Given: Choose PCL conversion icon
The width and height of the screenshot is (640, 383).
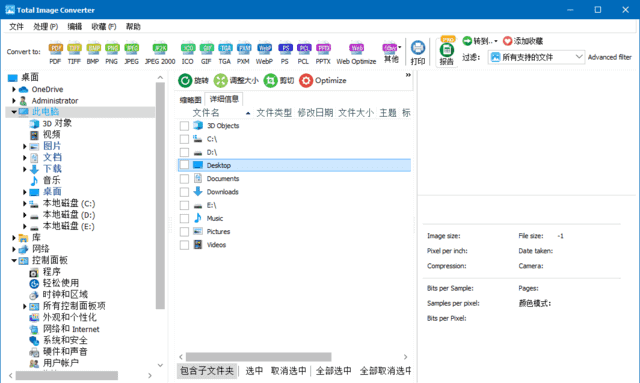Looking at the screenshot, I should pyautogui.click(x=304, y=53).
